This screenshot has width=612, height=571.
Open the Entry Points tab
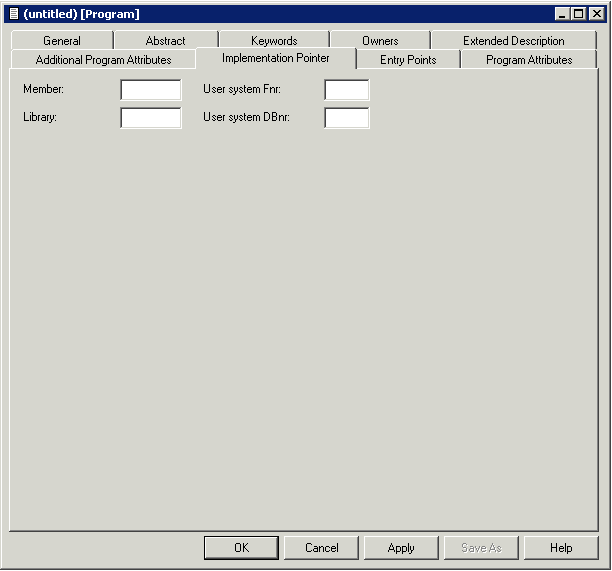[x=408, y=60]
